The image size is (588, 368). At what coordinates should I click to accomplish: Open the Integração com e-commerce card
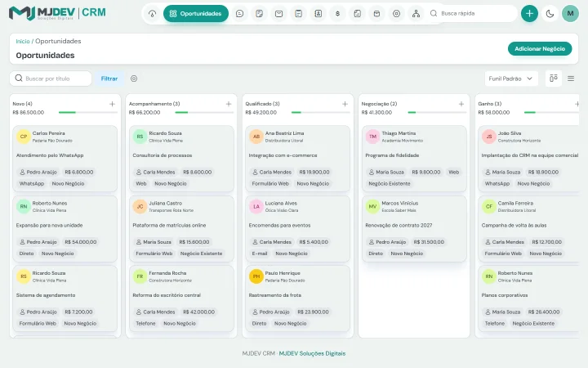[x=298, y=159]
